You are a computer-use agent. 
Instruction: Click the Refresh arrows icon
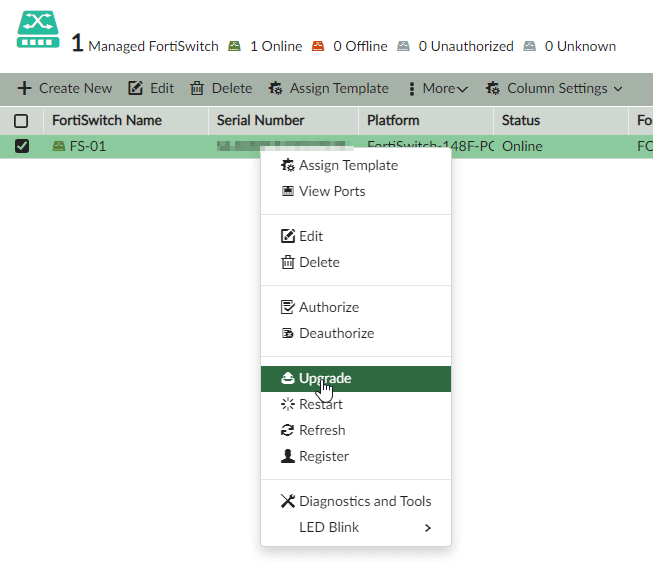[x=287, y=430]
